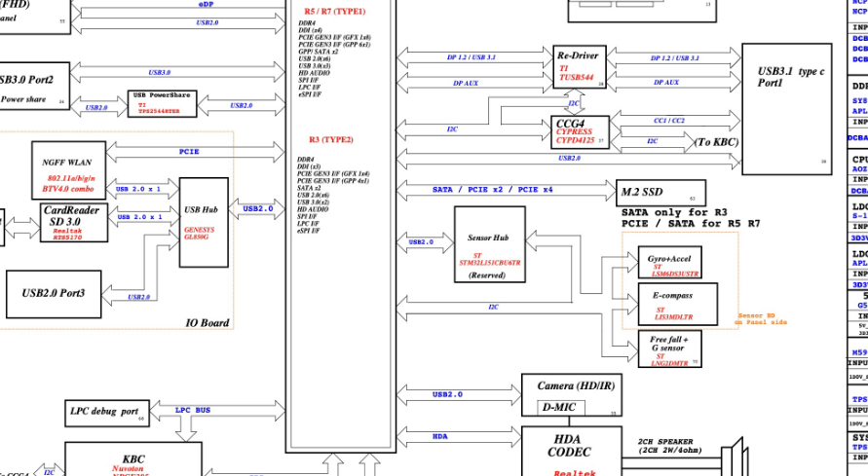This screenshot has width=868, height=476.
Task: Select the LSM6DS3USTR part number
Action: point(675,274)
